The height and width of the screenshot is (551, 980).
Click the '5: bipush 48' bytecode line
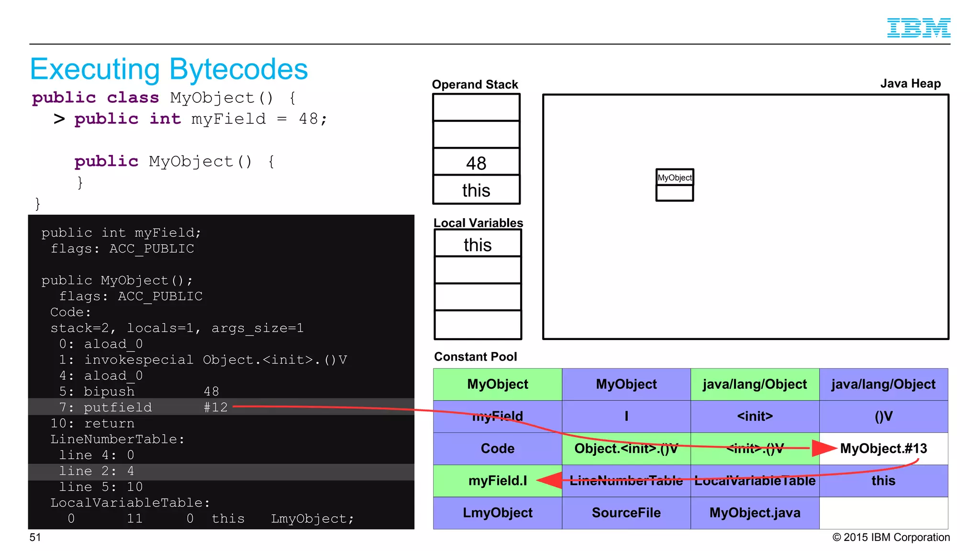click(139, 391)
